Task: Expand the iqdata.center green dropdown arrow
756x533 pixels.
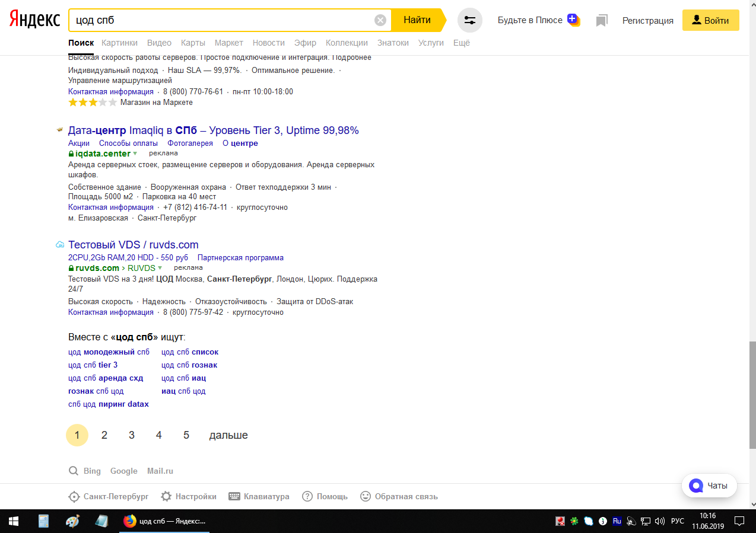Action: pyautogui.click(x=135, y=154)
